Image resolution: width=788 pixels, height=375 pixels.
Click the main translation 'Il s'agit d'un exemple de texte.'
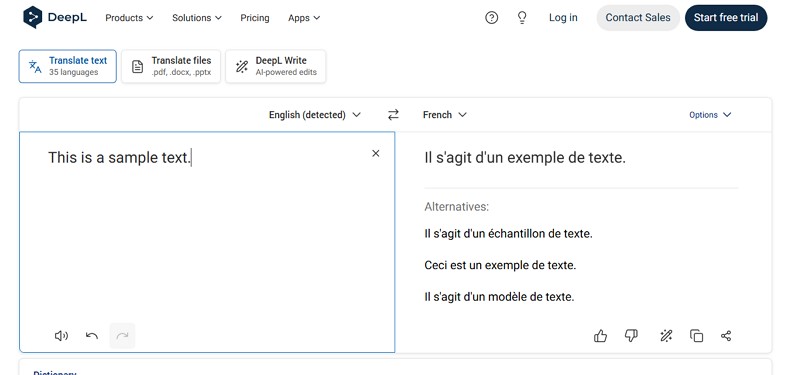(x=525, y=158)
